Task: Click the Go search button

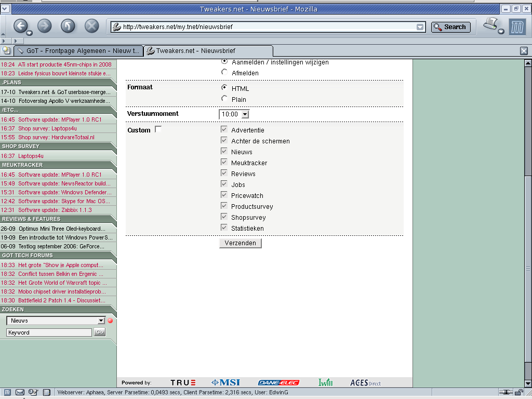Action: click(100, 332)
